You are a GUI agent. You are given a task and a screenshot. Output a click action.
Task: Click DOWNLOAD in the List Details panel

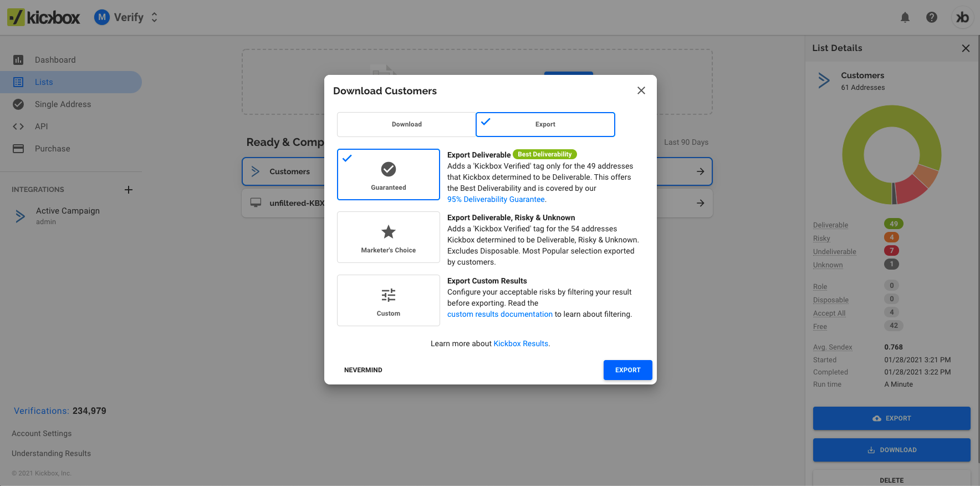click(x=892, y=450)
